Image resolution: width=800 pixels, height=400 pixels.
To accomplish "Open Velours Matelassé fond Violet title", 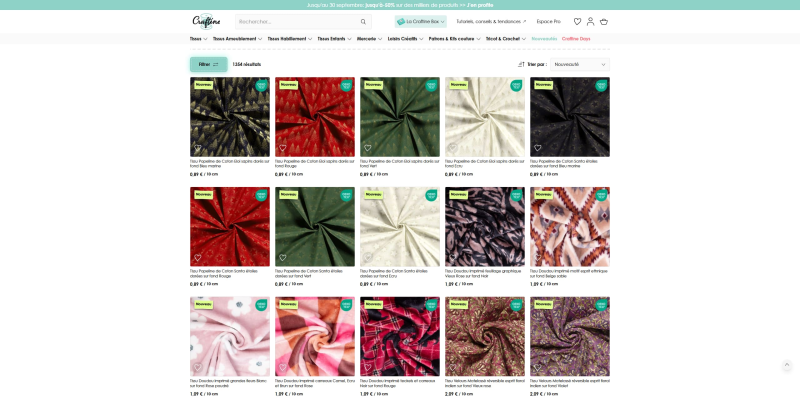I will pyautogui.click(x=569, y=383).
